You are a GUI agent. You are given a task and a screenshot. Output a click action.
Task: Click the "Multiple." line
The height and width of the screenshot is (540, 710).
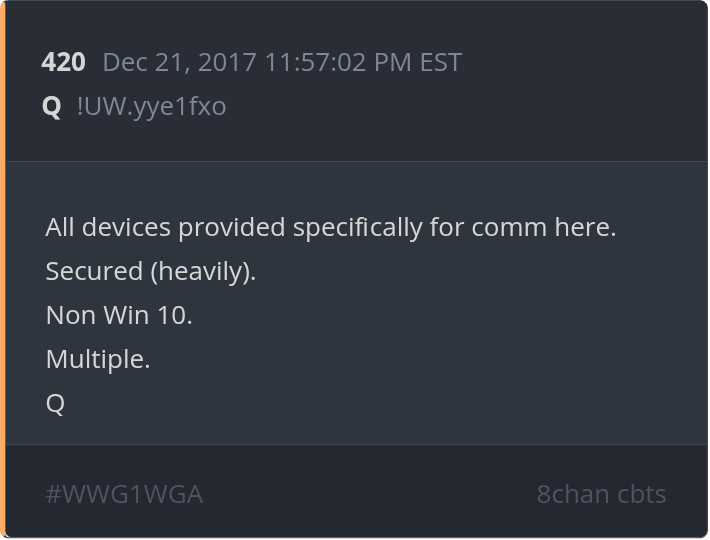(98, 359)
